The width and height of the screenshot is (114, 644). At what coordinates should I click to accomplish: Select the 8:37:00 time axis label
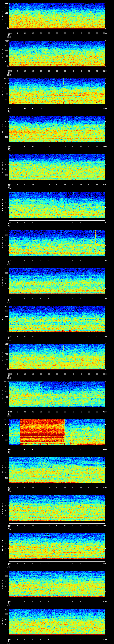9,336
